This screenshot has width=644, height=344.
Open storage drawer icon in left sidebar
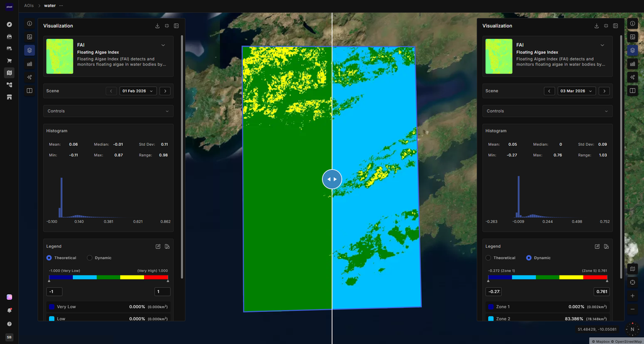(9, 36)
